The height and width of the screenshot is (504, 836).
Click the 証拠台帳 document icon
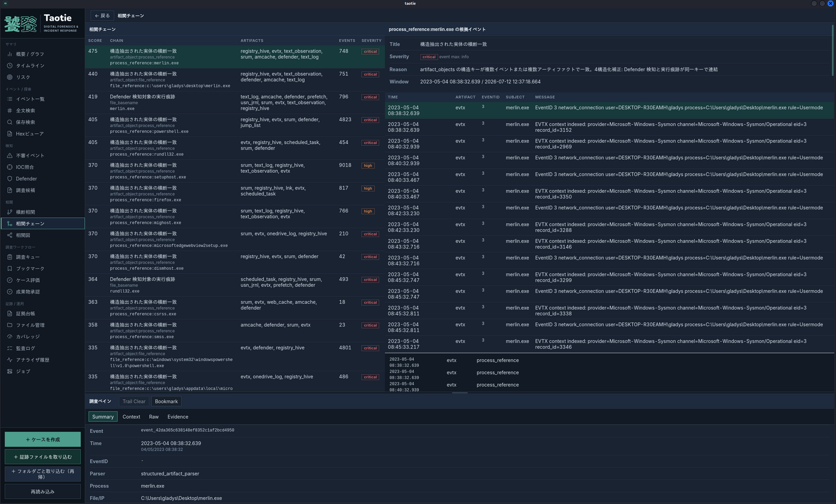point(9,313)
